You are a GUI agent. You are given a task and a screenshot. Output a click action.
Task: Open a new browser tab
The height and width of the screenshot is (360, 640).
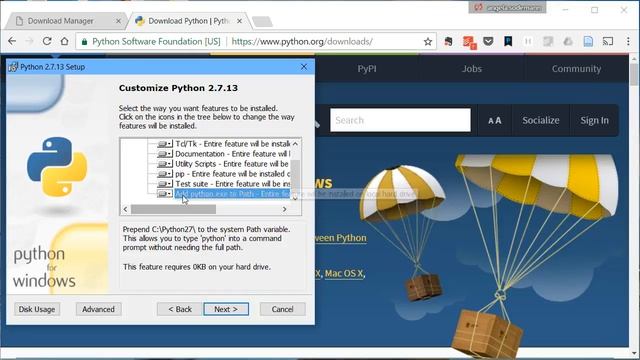pyautogui.click(x=262, y=21)
